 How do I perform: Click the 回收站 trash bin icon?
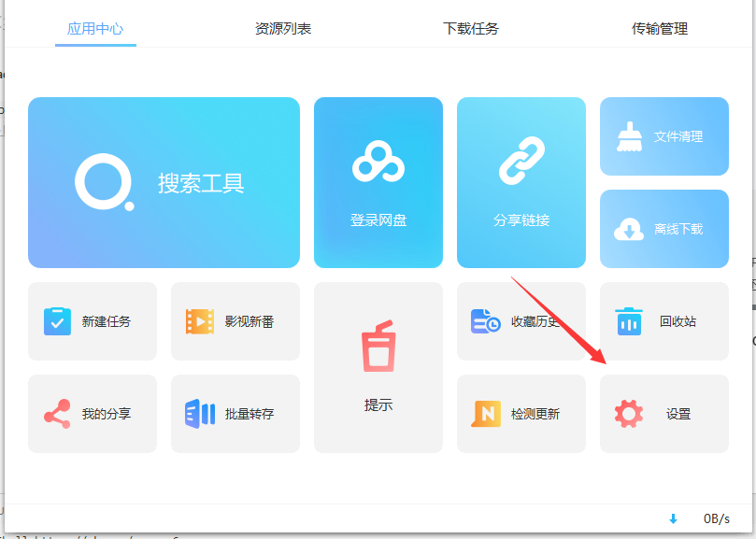(x=629, y=321)
